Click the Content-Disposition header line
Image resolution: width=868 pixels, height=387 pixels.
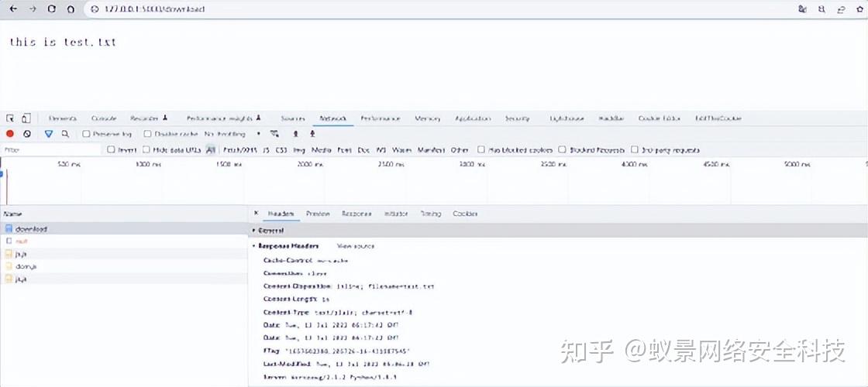point(349,286)
